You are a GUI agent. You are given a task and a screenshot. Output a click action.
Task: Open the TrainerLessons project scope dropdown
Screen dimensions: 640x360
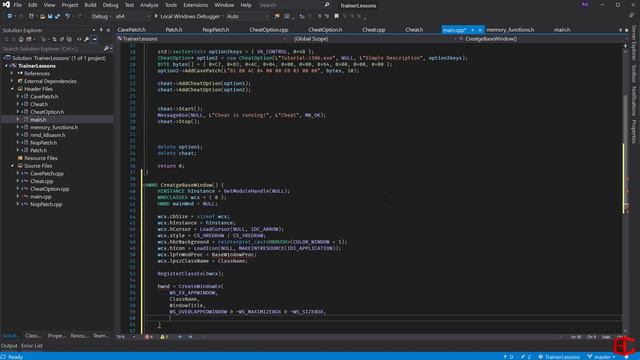pos(202,39)
